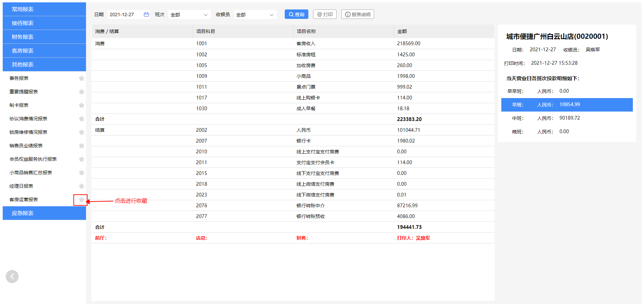This screenshot has height=304, width=644.
Task: Favorite the 经理日报表 star
Action: [81, 186]
